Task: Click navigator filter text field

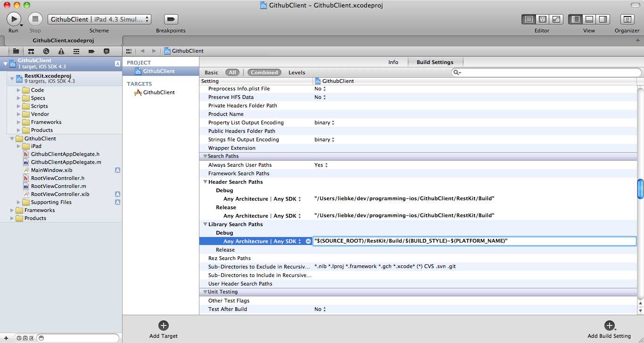Action: [x=78, y=338]
